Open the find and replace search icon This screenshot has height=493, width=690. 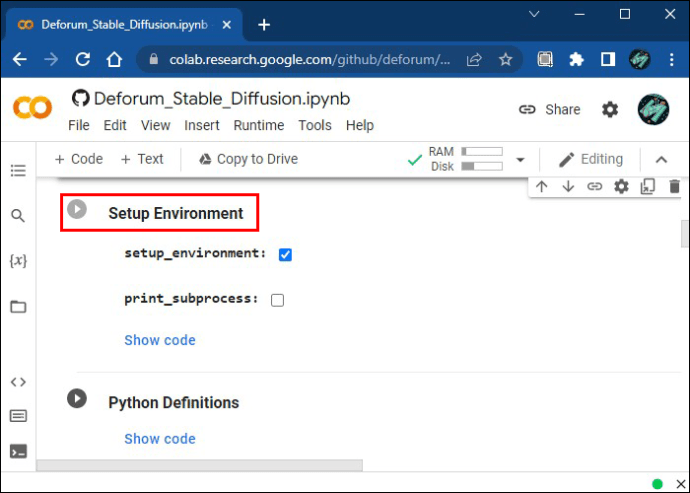coord(18,216)
